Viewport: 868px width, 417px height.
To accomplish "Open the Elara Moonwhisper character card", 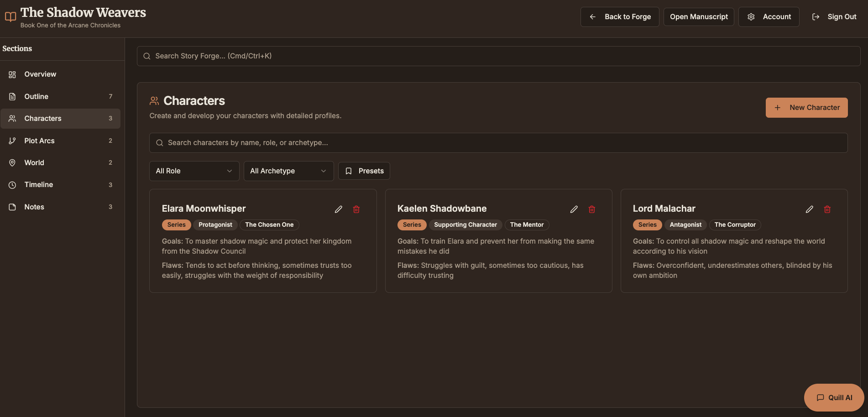I will click(x=263, y=241).
